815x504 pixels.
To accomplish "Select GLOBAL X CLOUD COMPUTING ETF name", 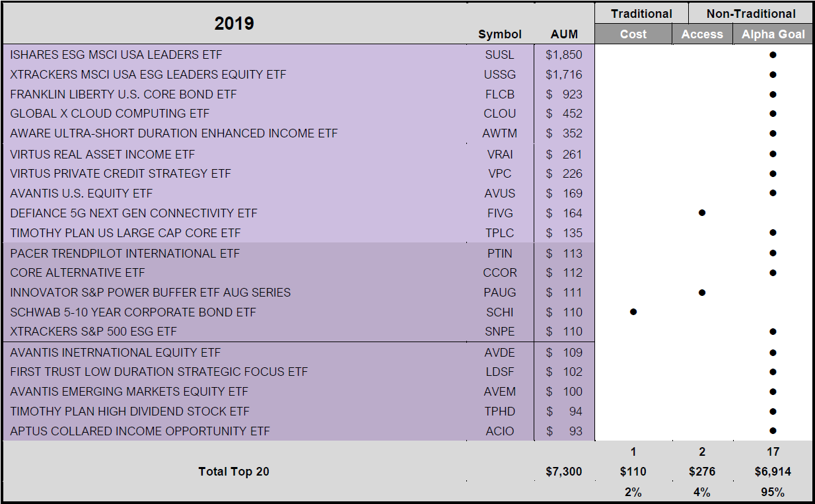I will click(x=110, y=114).
